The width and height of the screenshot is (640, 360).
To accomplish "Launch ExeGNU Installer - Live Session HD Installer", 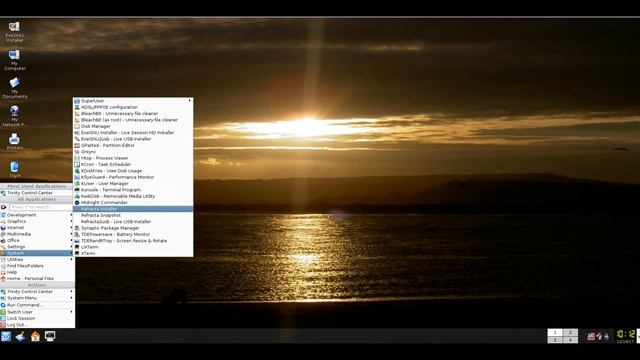I will click(133, 133).
